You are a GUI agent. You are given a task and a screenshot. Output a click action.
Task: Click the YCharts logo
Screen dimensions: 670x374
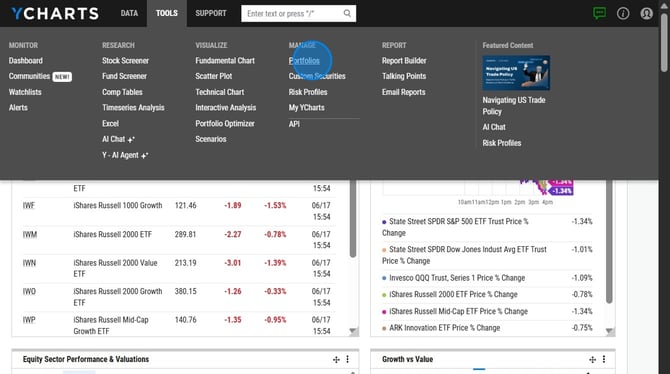tap(55, 13)
